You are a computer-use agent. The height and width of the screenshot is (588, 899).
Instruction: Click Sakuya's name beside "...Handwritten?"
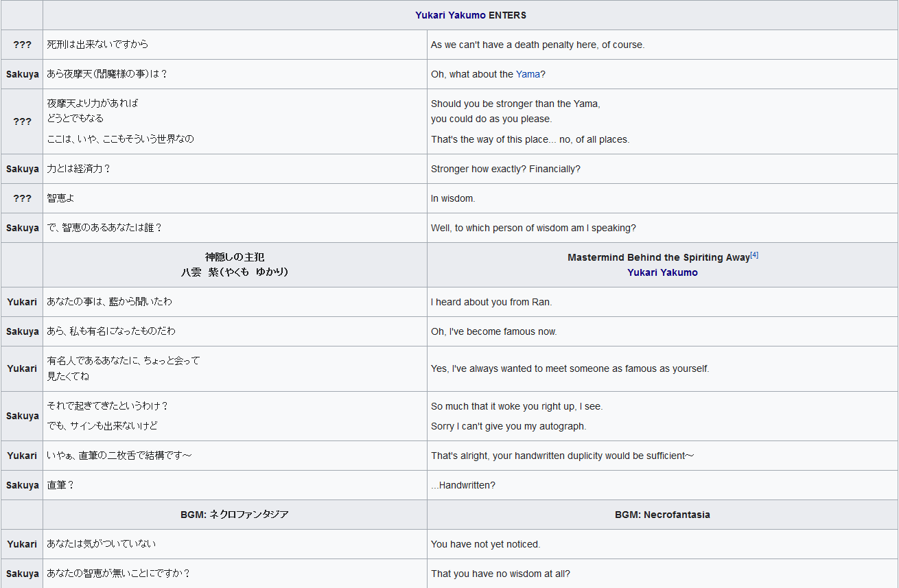pyautogui.click(x=23, y=485)
